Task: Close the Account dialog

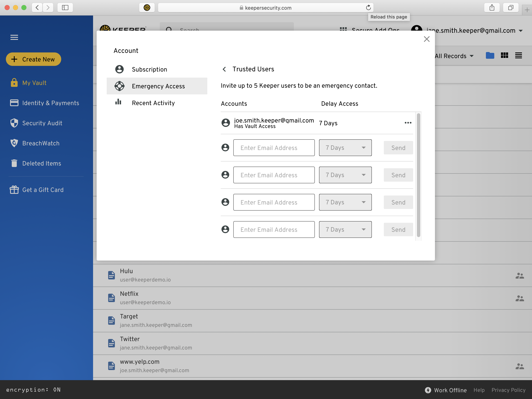Action: (427, 39)
